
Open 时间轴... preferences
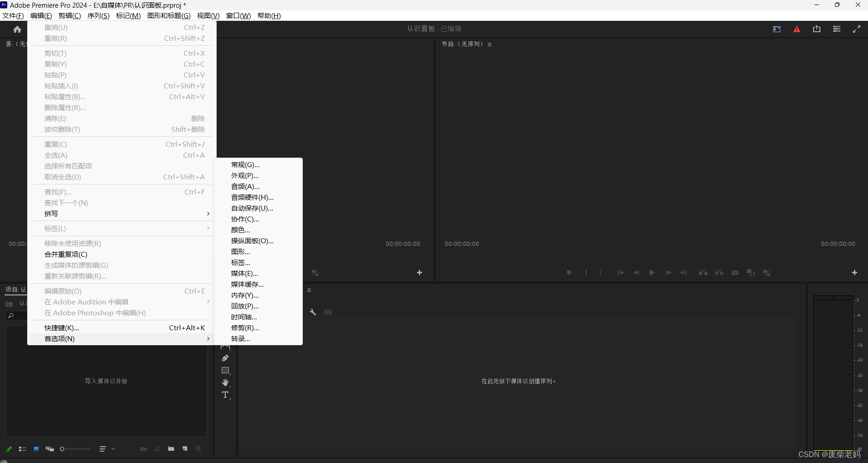(x=258, y=317)
